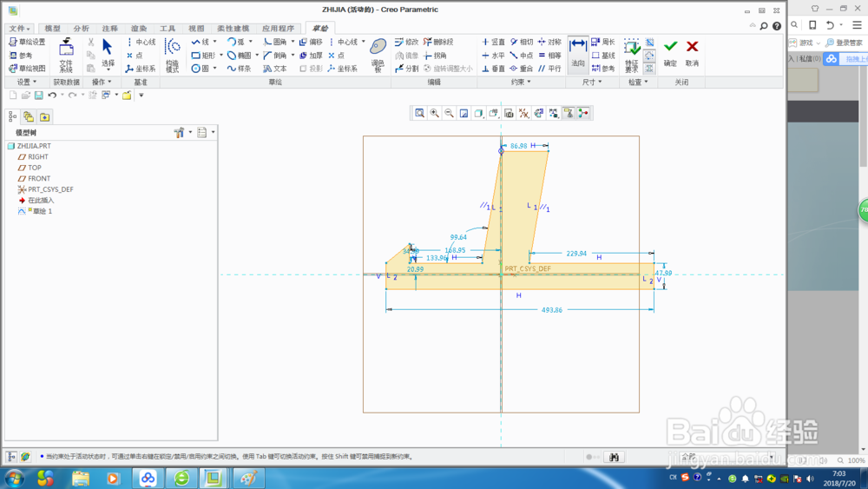Toggle 构造模式 construction mode
Viewport: 868px width, 489px height.
click(173, 56)
